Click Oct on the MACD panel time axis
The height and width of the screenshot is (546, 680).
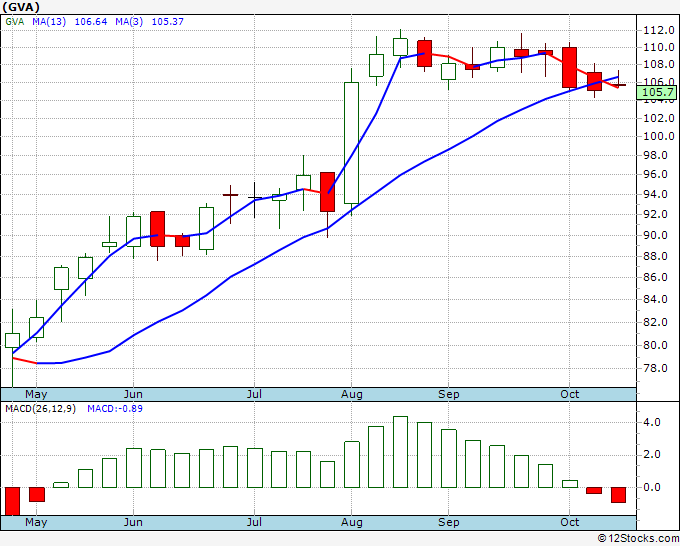tap(569, 522)
